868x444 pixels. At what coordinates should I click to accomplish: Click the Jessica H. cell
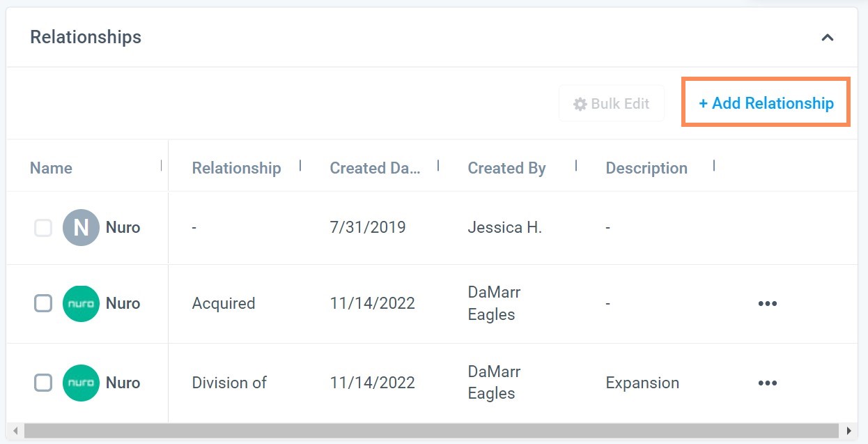coord(504,227)
